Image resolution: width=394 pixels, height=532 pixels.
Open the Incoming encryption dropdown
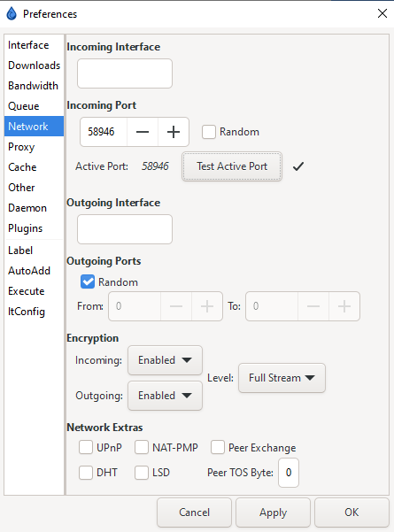165,360
